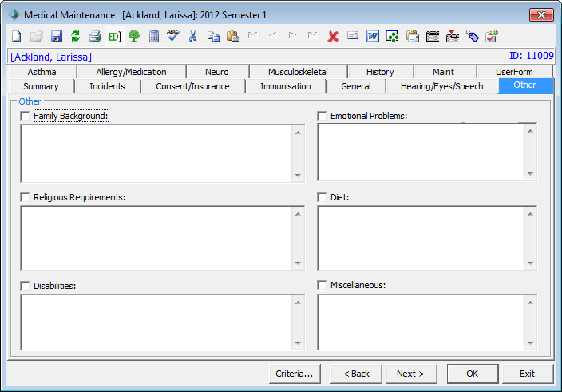562x392 pixels.
Task: Click the table with red arrow icon
Action: 453,35
